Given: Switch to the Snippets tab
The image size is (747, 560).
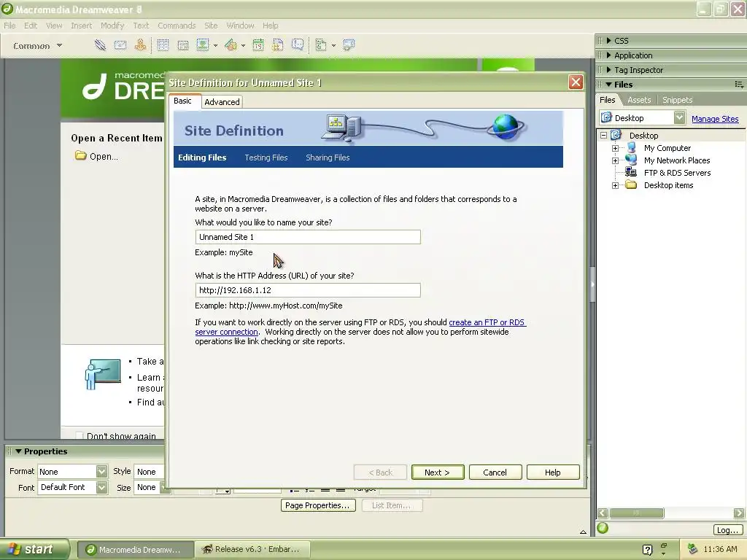Looking at the screenshot, I should tap(677, 100).
